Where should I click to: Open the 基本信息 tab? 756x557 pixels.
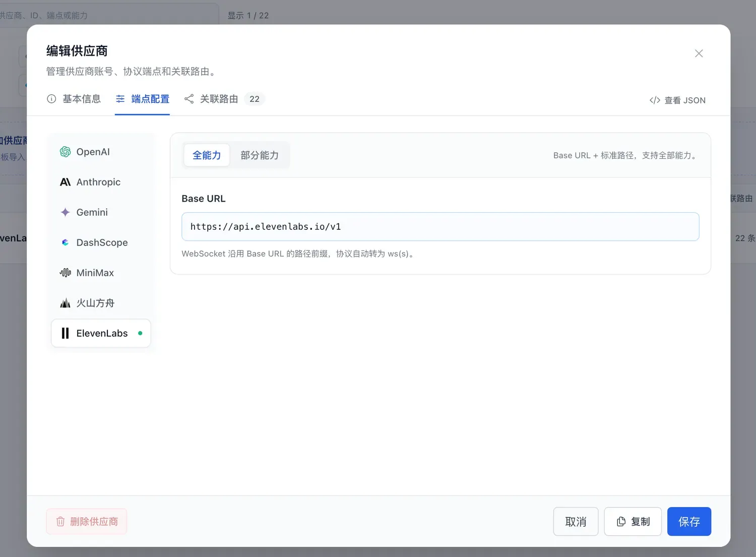(74, 99)
